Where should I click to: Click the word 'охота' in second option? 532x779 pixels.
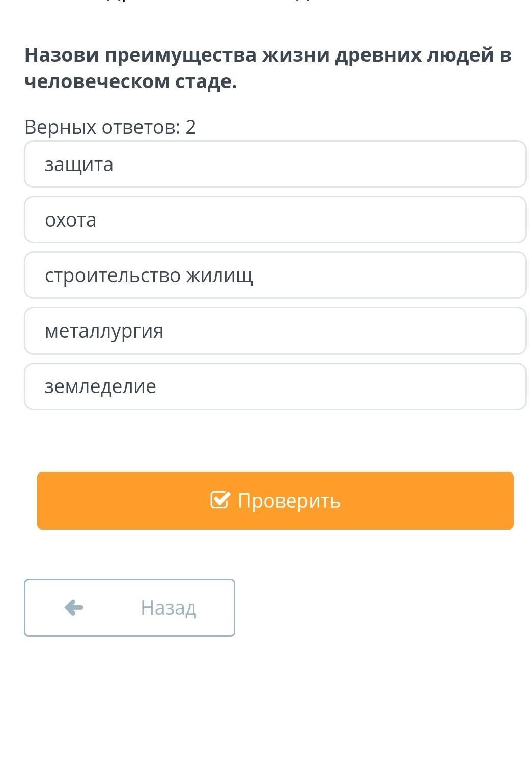coord(70,220)
